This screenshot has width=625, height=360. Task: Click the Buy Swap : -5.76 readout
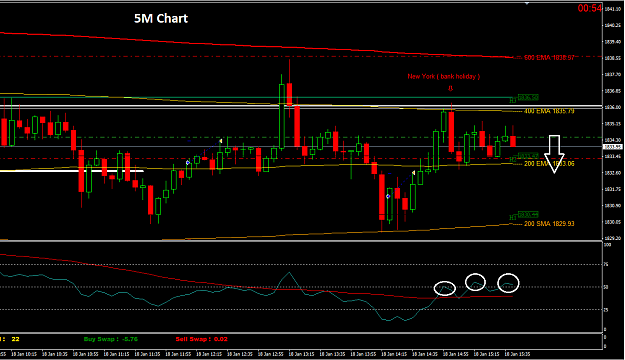111,339
